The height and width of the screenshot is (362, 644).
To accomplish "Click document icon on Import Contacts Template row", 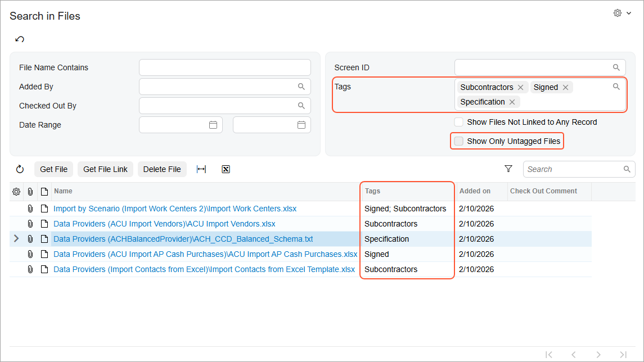I will click(44, 269).
